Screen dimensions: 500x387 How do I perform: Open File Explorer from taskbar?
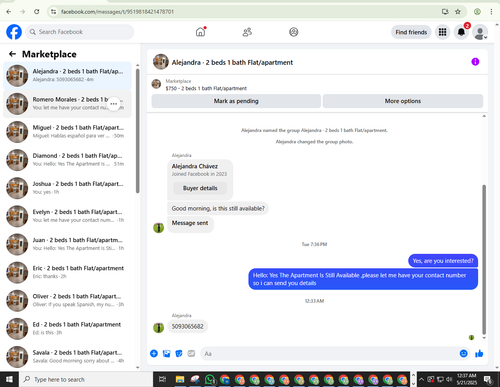(180, 379)
